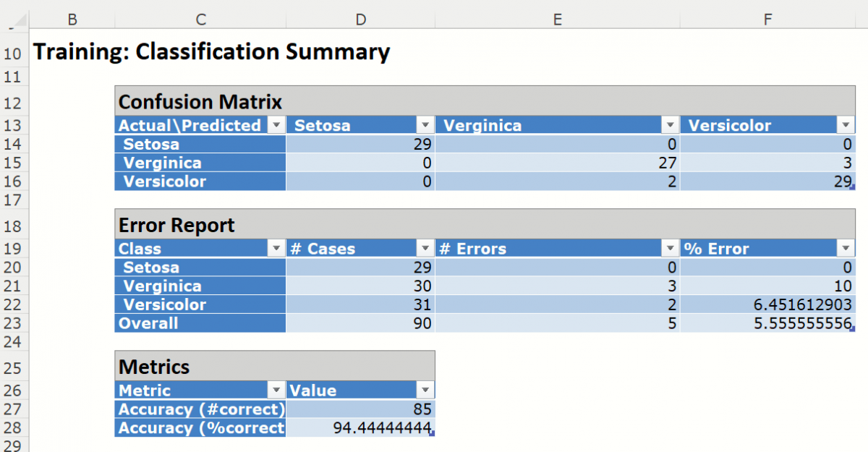Select row 25 header

[14, 367]
